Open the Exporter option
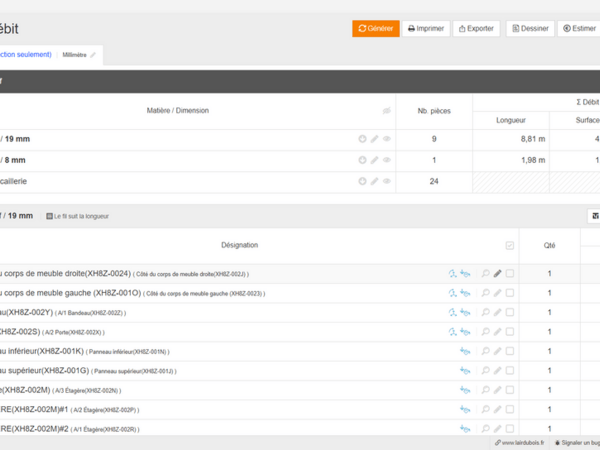 (x=475, y=29)
